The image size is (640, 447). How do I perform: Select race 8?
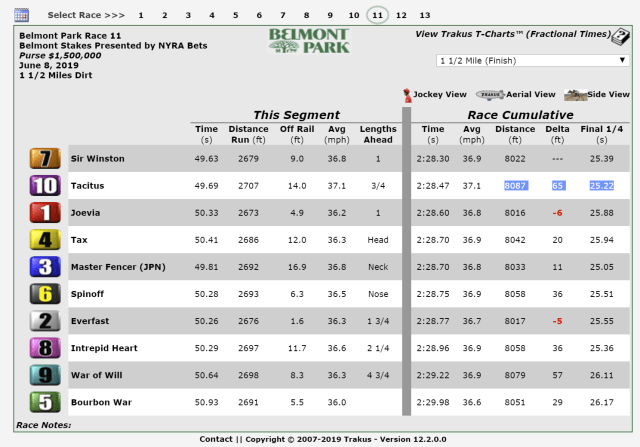coord(307,15)
